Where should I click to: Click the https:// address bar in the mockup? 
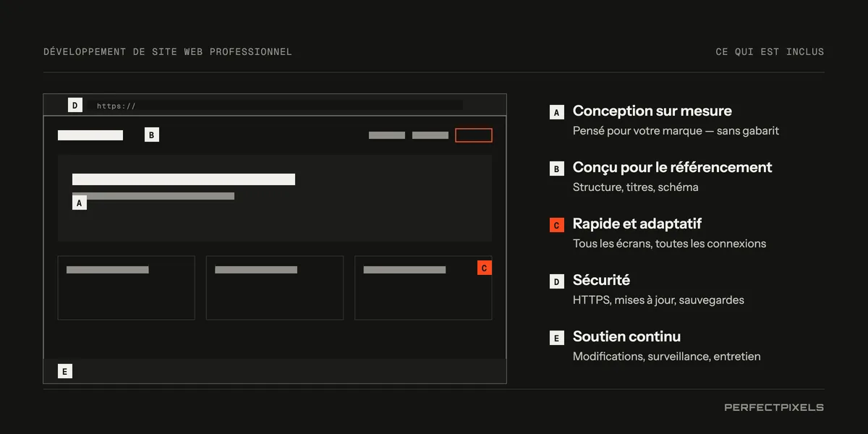tap(276, 105)
